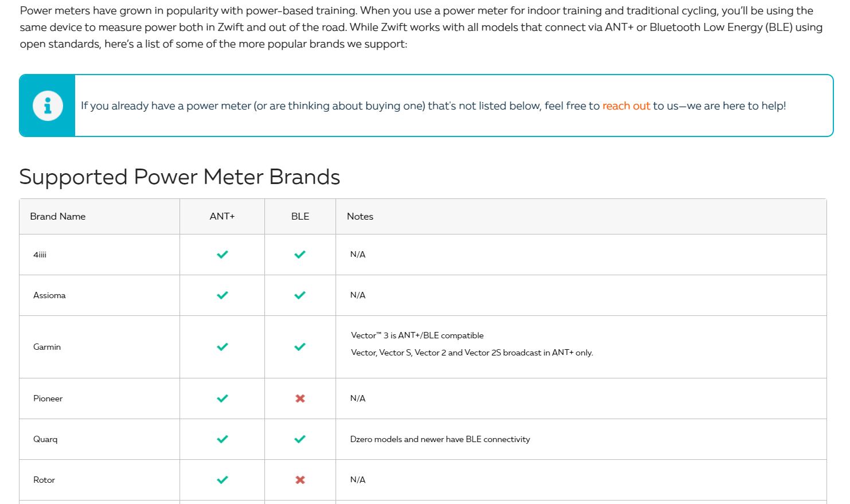Click the intro paragraph about power meters
The height and width of the screenshot is (504, 850).
[421, 27]
